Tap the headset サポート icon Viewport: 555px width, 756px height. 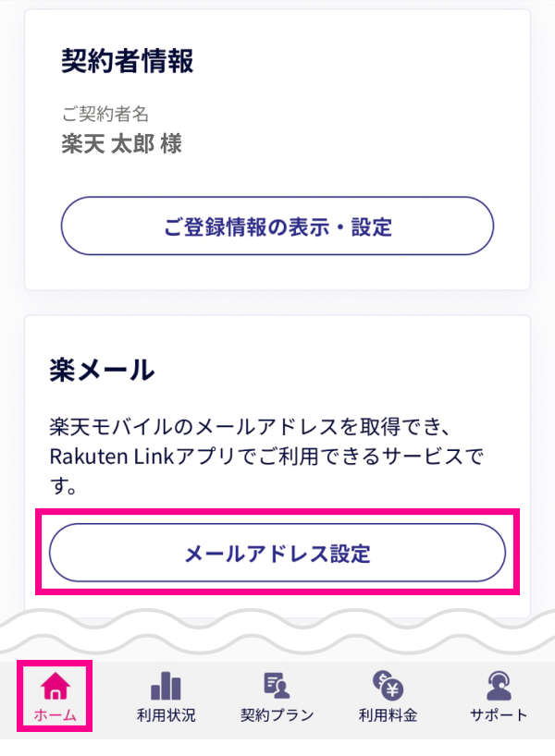pyautogui.click(x=499, y=686)
